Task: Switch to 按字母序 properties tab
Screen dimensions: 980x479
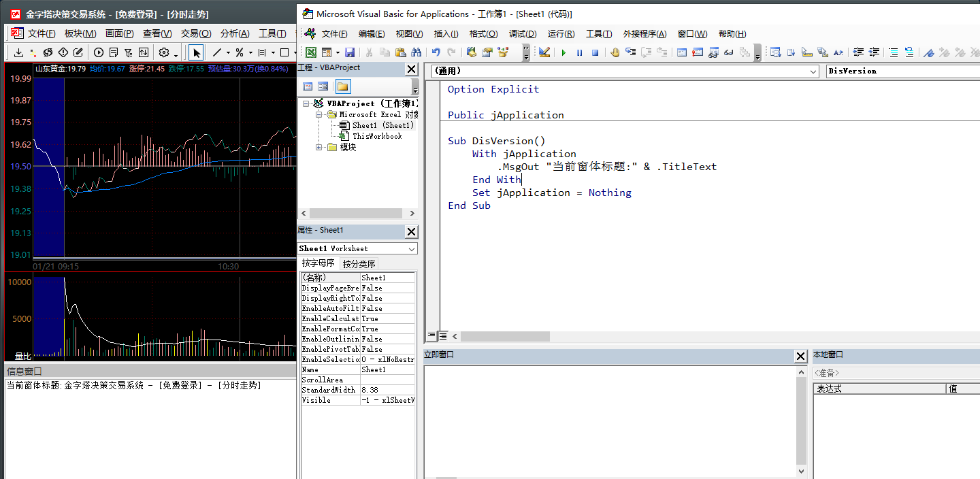Action: 318,263
